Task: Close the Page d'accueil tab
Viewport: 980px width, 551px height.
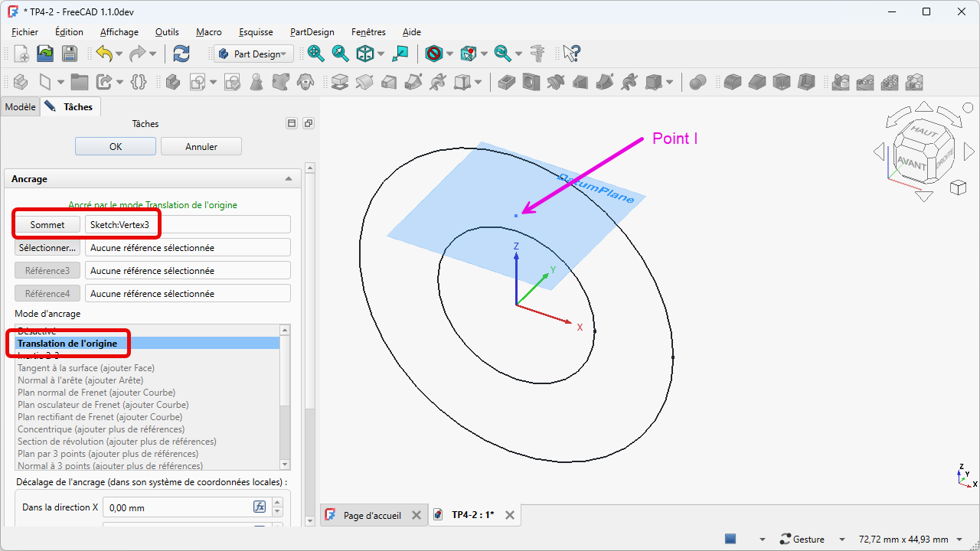Action: (416, 515)
